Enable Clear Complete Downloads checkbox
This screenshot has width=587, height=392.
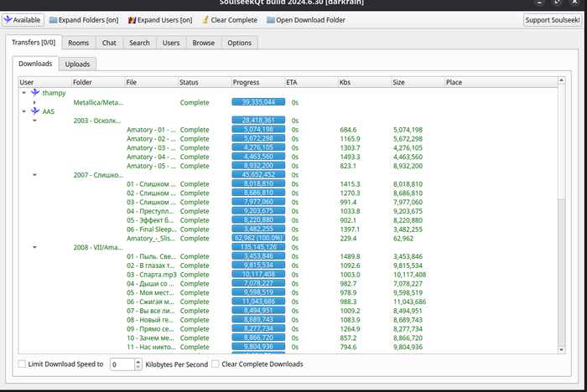click(216, 364)
